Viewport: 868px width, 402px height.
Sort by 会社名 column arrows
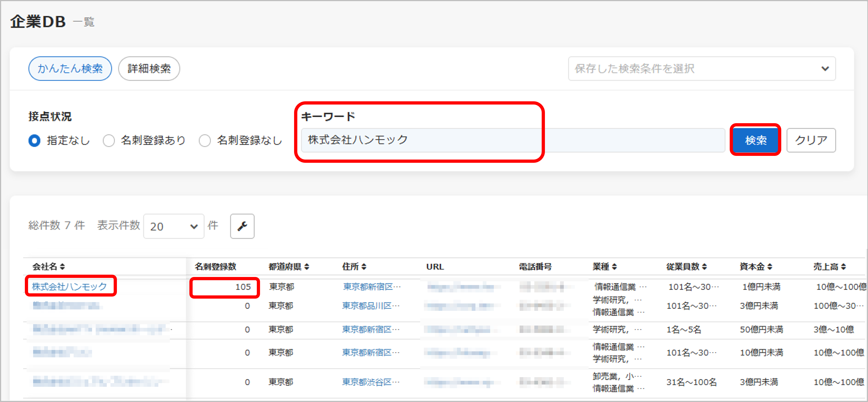coord(62,267)
